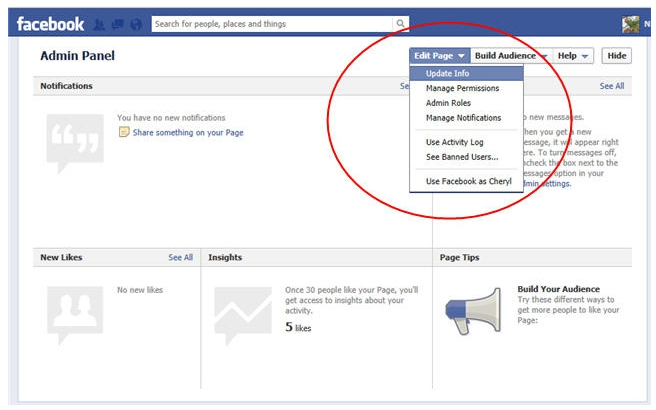Click the No new likes text
656x410 pixels.
[x=140, y=290]
